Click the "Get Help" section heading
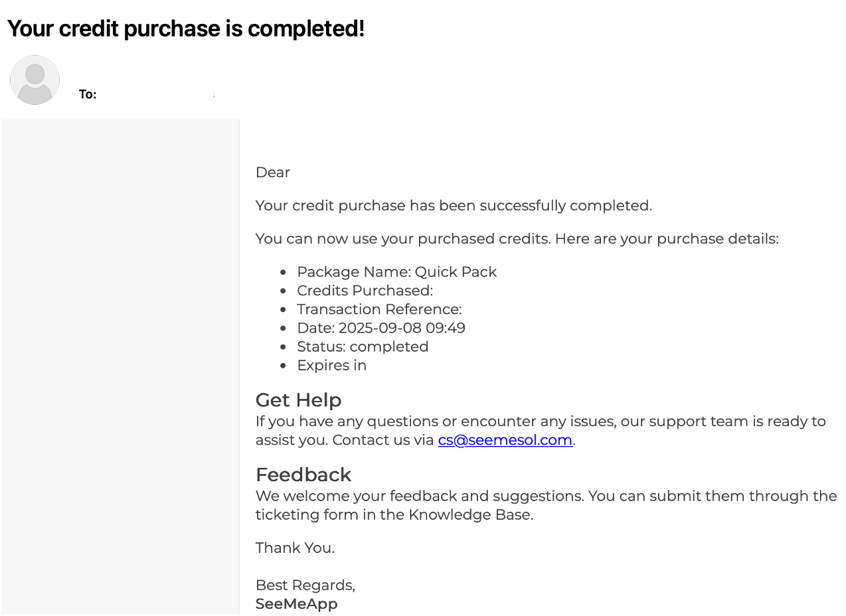The height and width of the screenshot is (616, 846). [x=298, y=400]
